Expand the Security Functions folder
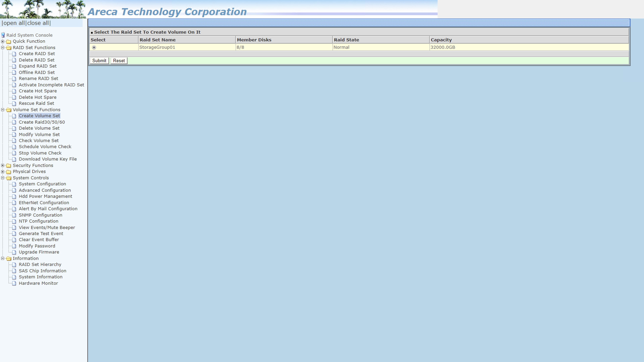 [x=3, y=165]
